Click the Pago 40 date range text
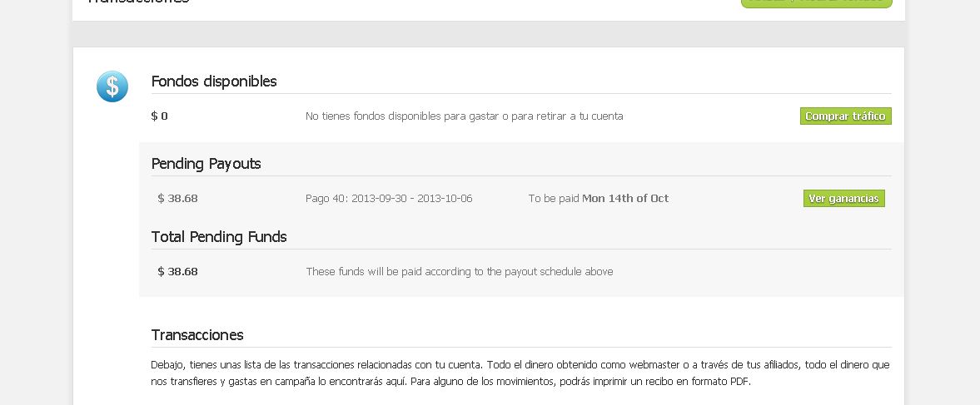This screenshot has width=980, height=405. click(x=389, y=199)
